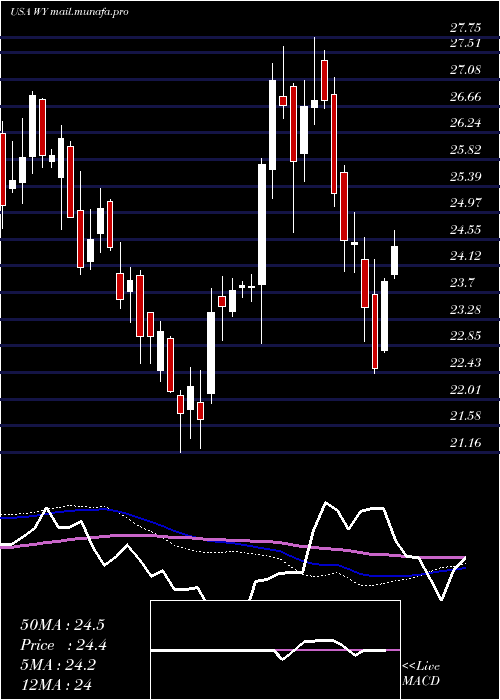Click the 21.58 price level label
This screenshot has width=500, height=700.
pyautogui.click(x=466, y=416)
